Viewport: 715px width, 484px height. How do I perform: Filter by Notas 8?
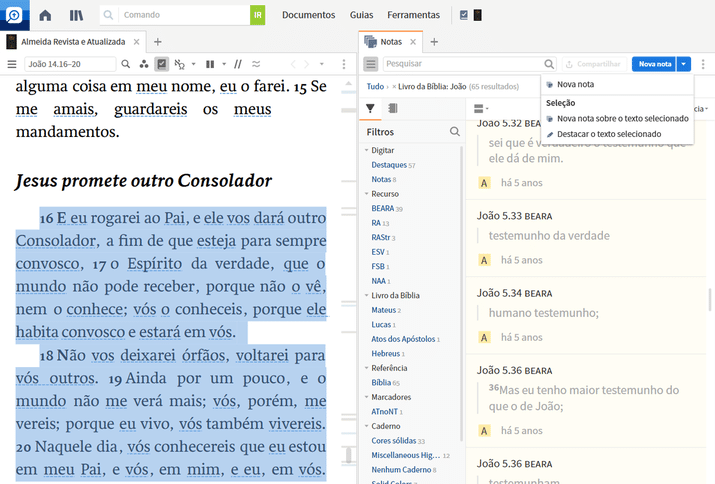click(x=383, y=180)
